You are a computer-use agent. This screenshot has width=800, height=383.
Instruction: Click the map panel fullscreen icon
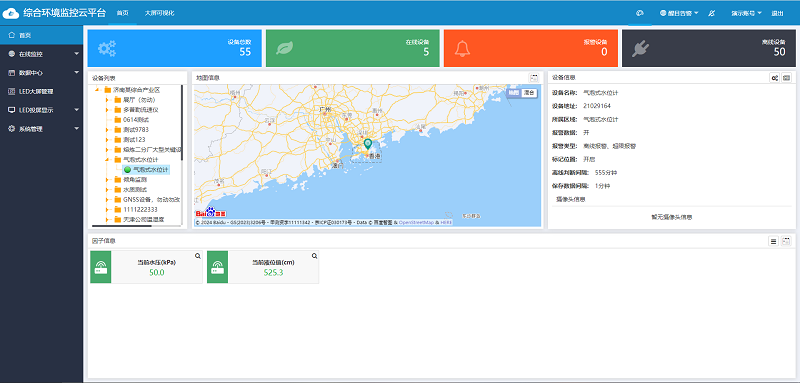pos(534,78)
